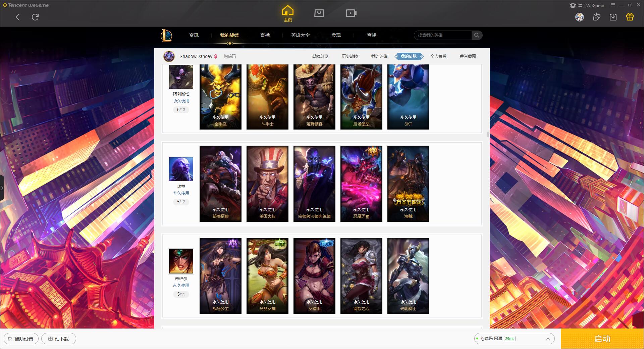644x349 pixels.
Task: Switch to 个人荣誉 sub-tab
Action: (x=438, y=56)
